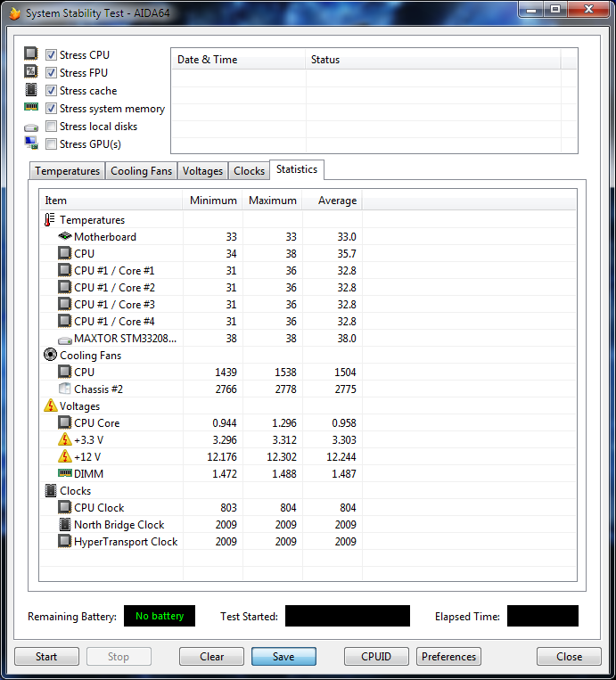
Task: Select the Voltages tab
Action: [x=202, y=171]
